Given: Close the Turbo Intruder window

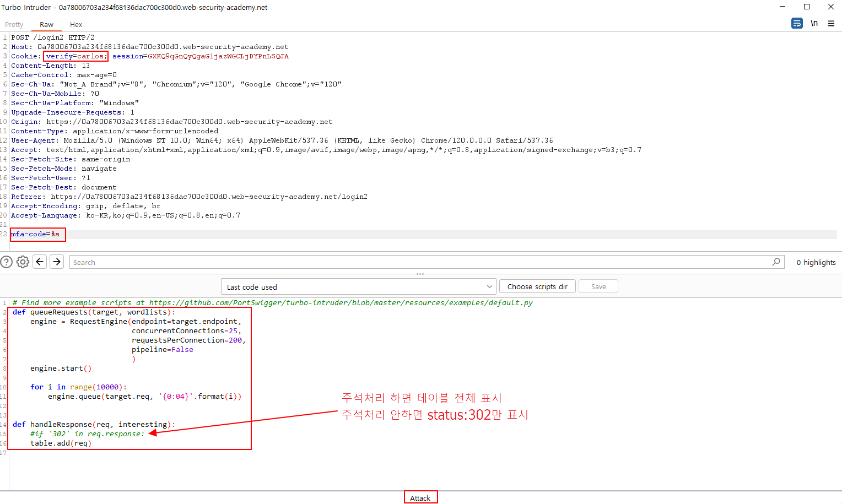Looking at the screenshot, I should click(831, 7).
